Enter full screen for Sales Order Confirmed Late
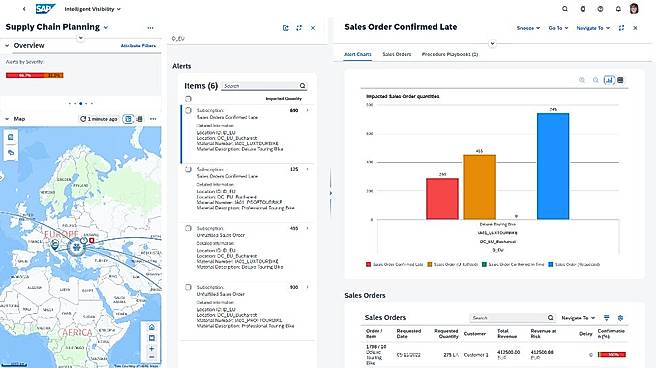Screen dimensions: 656x368 [x=621, y=28]
